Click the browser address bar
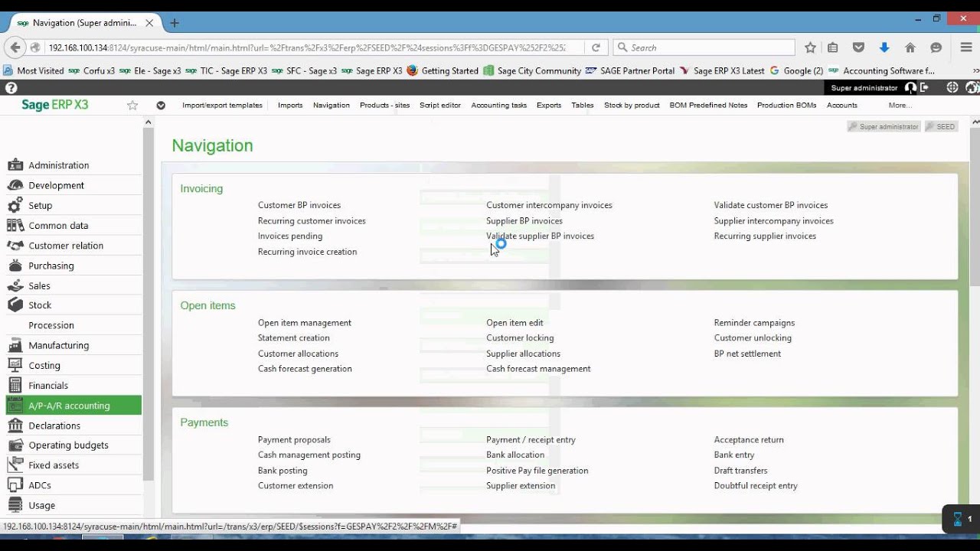This screenshot has width=980, height=551. (x=306, y=47)
